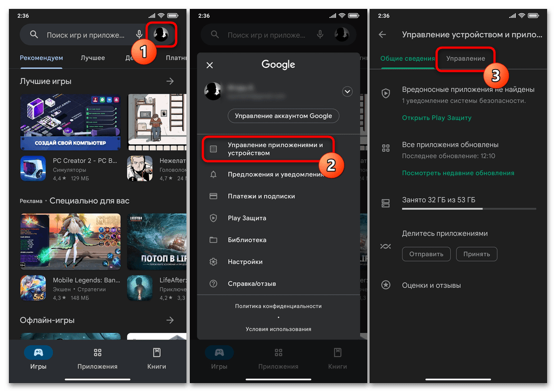Tap the share icon beside "Делитесь приложениями"
556x392 pixels.
386,246
